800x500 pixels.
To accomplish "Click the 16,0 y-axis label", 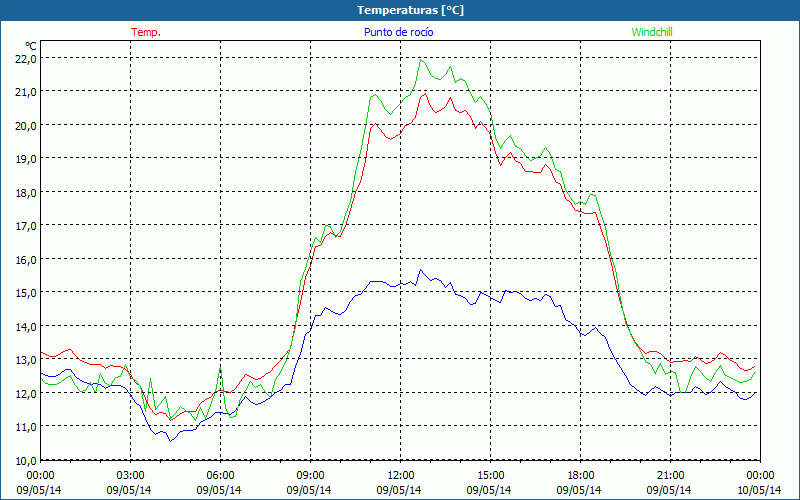I will [x=26, y=259].
